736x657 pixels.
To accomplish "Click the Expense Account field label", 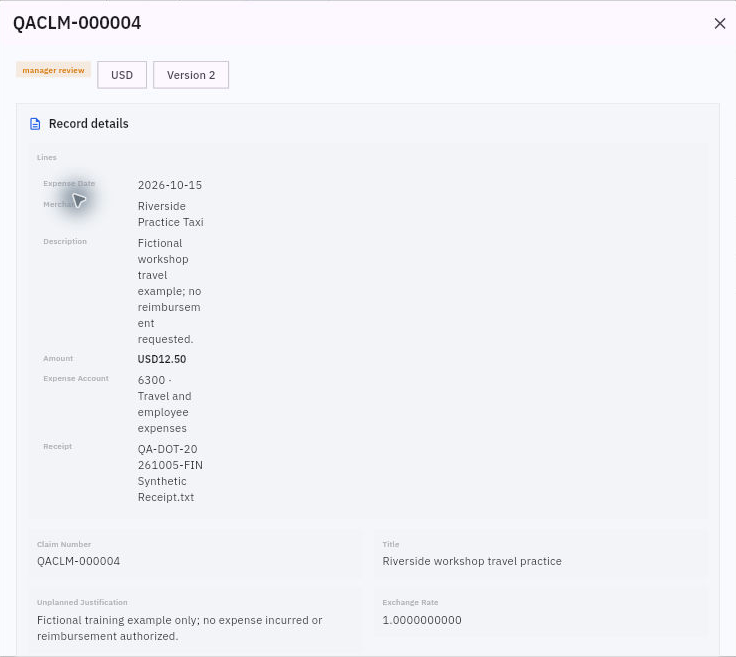I will (x=76, y=378).
